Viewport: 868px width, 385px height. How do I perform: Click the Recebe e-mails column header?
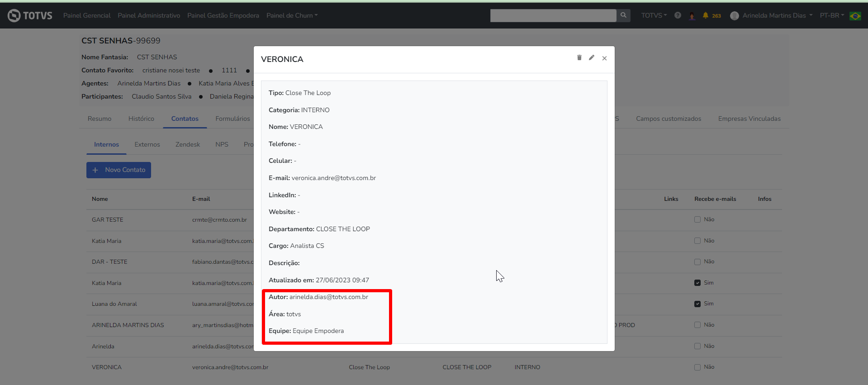tap(715, 199)
